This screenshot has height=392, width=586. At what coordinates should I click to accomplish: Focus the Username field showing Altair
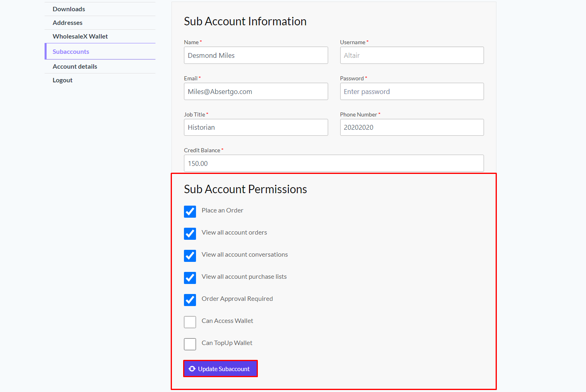click(412, 55)
